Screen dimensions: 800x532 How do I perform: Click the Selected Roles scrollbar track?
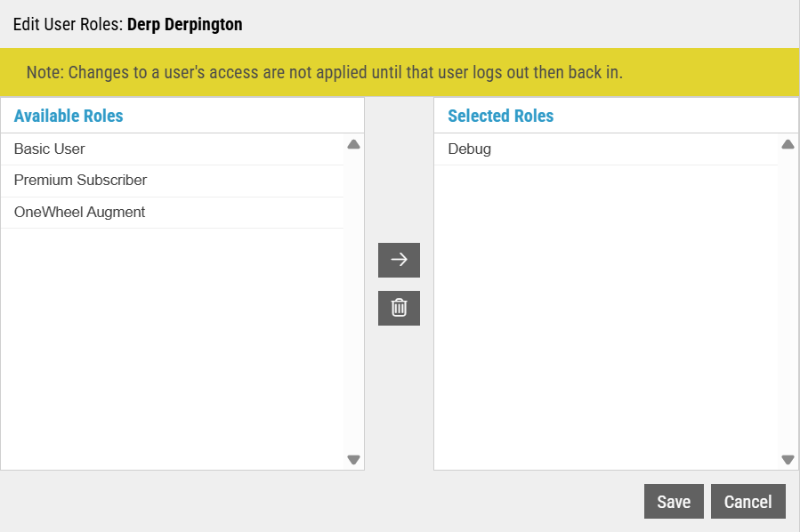point(788,302)
